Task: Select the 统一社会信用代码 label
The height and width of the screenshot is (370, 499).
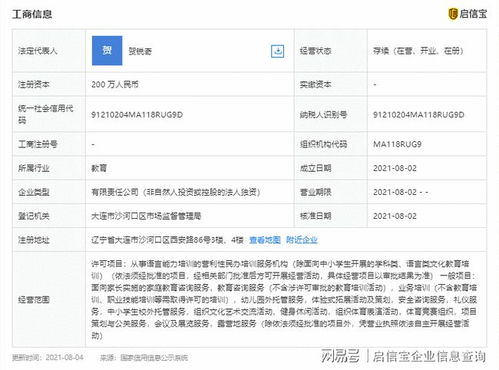Action: [x=46, y=114]
